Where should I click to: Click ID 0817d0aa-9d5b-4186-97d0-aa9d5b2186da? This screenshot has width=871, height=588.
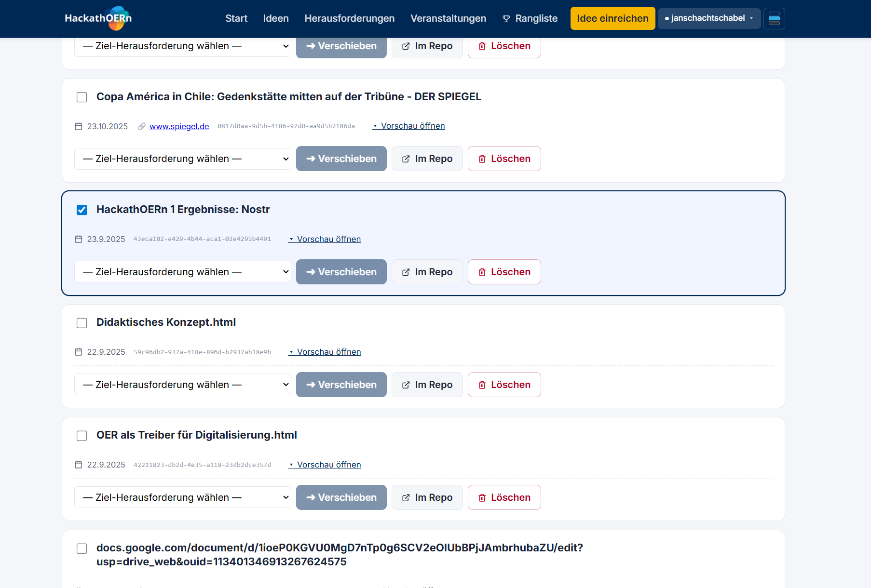point(286,126)
